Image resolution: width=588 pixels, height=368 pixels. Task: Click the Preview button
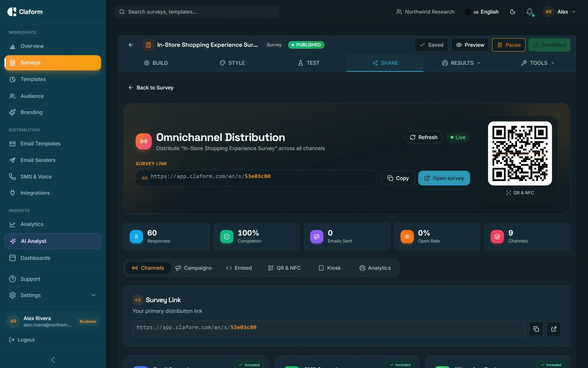470,45
